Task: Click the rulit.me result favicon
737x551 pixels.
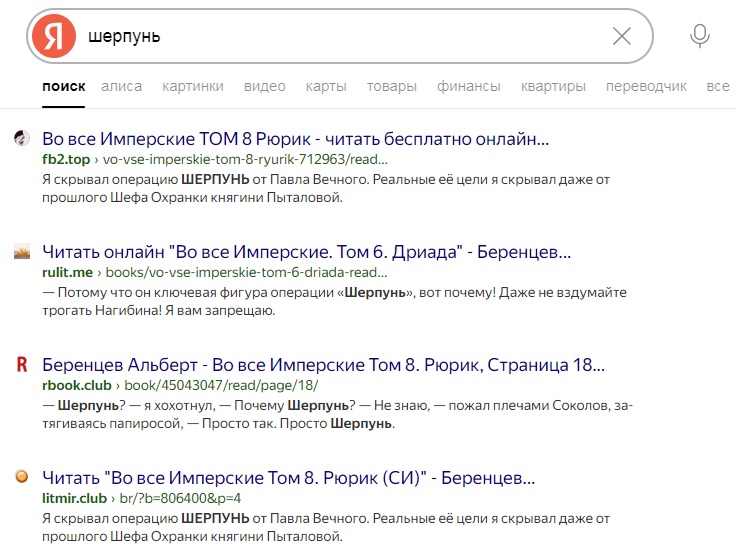Action: (x=21, y=252)
